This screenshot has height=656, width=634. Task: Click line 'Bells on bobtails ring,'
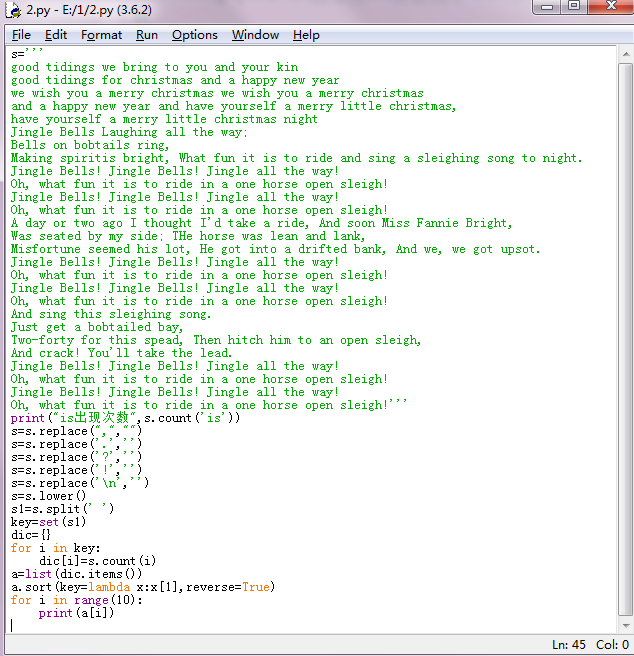coord(90,145)
